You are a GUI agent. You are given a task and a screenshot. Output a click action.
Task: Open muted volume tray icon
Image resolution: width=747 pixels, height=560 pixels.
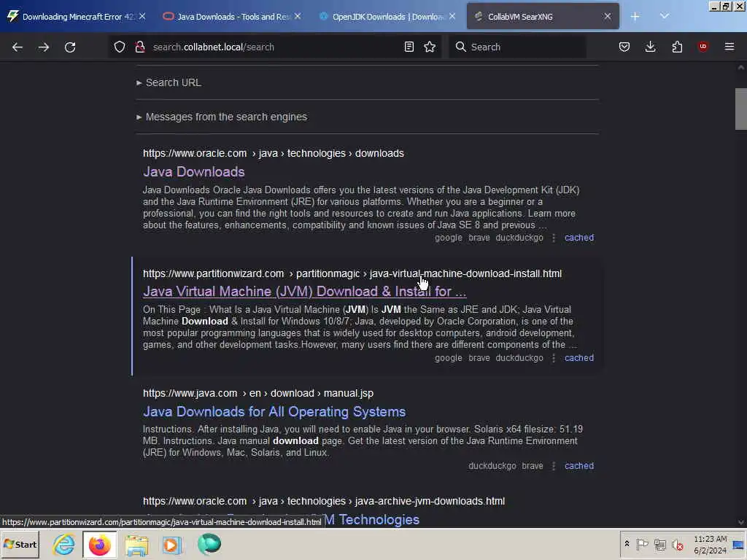click(678, 544)
